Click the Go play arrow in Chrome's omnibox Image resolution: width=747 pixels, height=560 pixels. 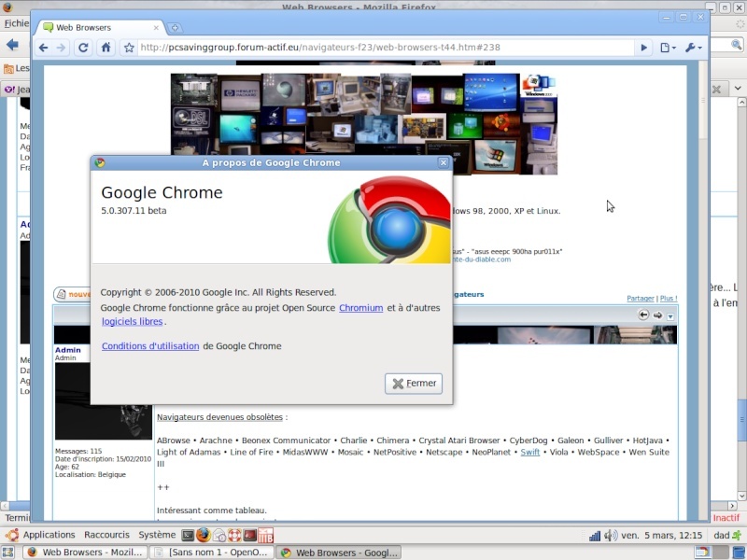pyautogui.click(x=643, y=48)
